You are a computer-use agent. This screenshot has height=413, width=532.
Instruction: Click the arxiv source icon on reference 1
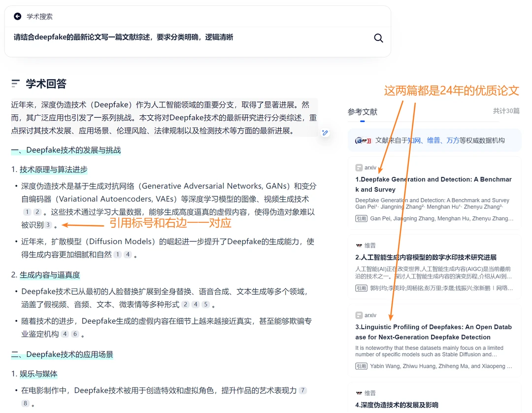[x=359, y=168]
